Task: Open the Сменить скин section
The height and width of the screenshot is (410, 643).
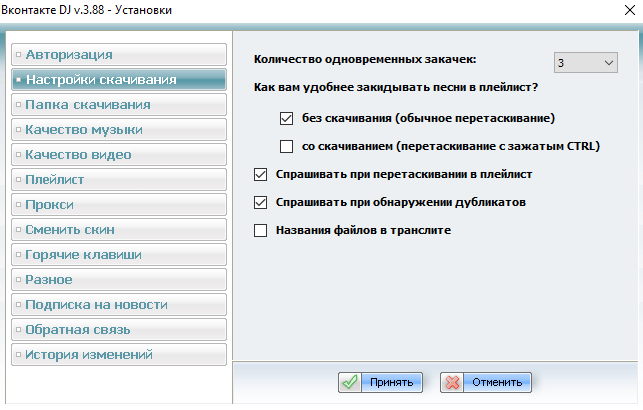Action: click(x=119, y=230)
